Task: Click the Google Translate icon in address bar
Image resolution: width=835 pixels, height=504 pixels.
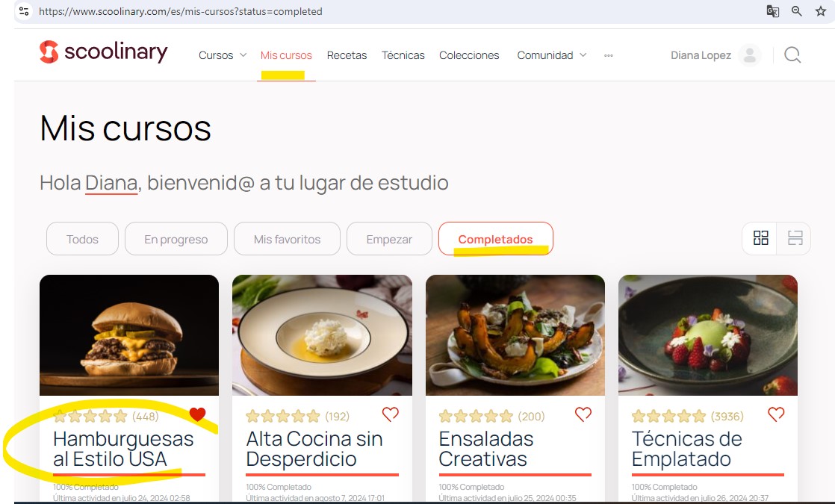Action: [772, 12]
